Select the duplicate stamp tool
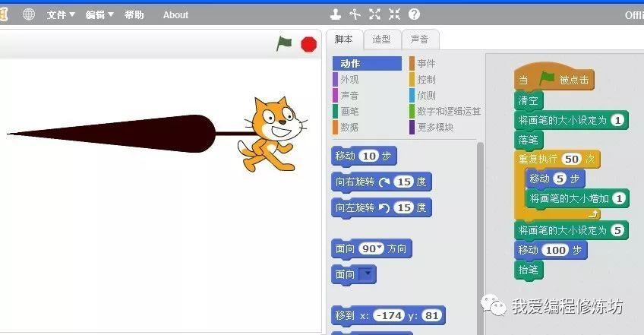Image resolution: width=644 pixels, height=335 pixels. tap(336, 14)
